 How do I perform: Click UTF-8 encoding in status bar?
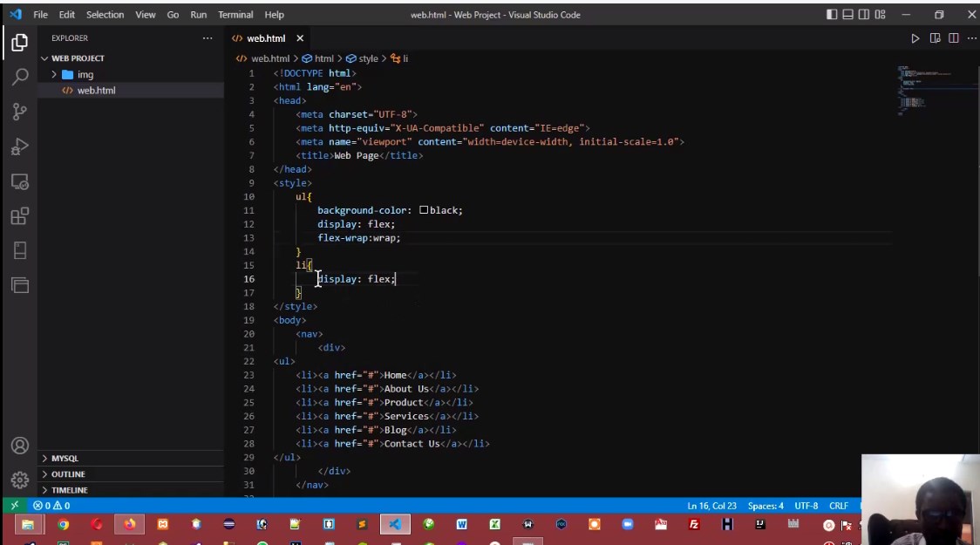click(x=806, y=506)
